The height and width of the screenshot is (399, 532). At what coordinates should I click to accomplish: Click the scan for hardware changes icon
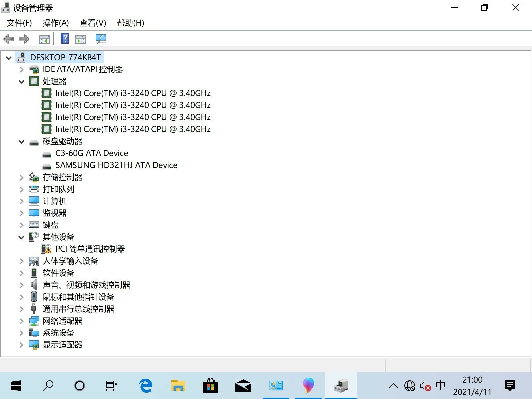(101, 39)
